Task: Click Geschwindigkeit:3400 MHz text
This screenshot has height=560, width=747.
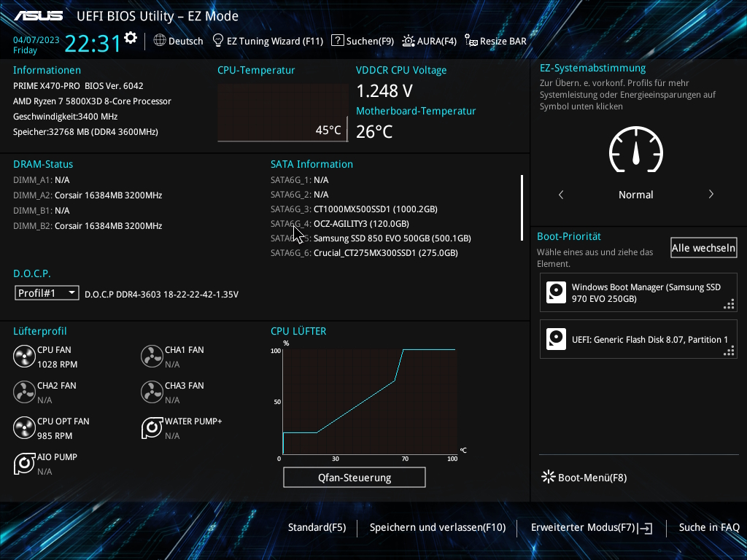Action: [65, 116]
